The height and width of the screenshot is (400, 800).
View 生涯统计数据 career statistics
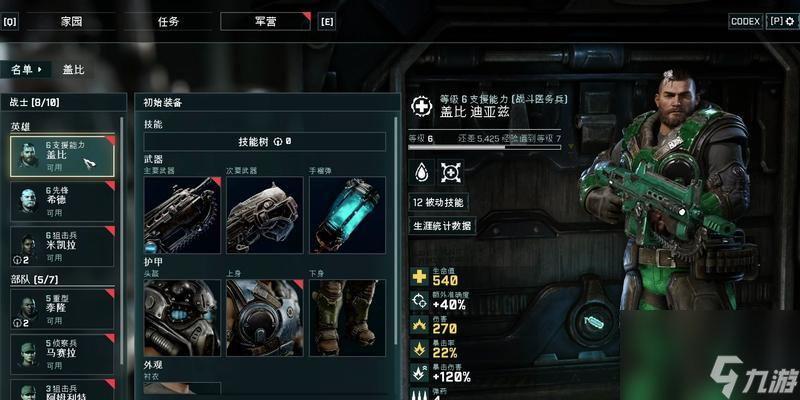tap(442, 226)
